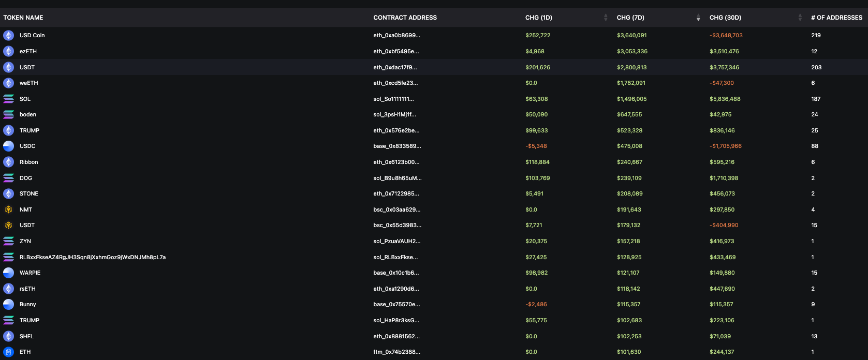Click the $244,137 30D change value
Image resolution: width=868 pixels, height=360 pixels.
[722, 352]
